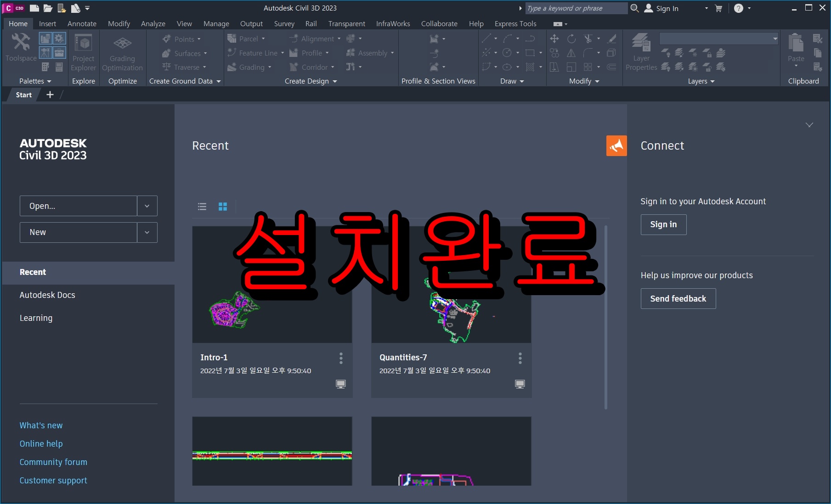Collapse the Connect panel chevron

tap(809, 125)
